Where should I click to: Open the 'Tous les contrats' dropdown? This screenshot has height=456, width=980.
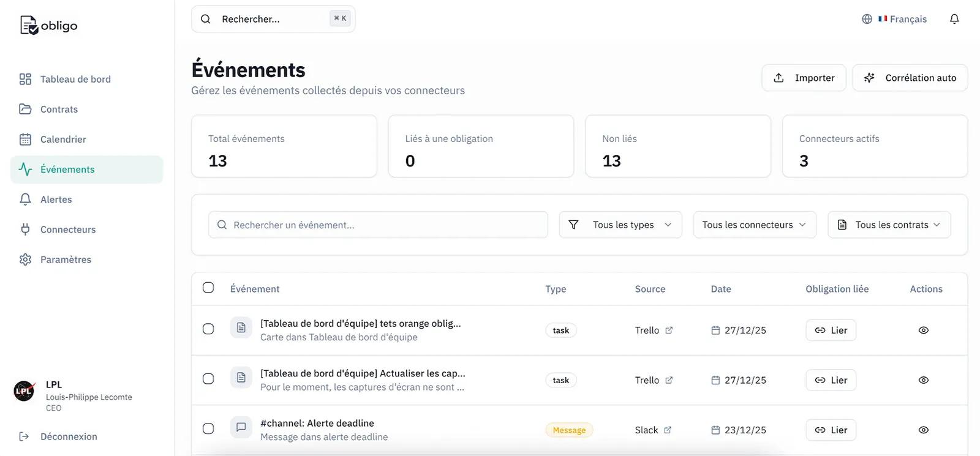[x=889, y=225]
